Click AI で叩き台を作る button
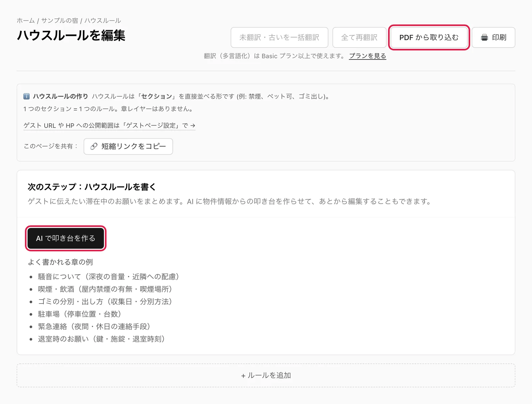The image size is (532, 404). [x=66, y=238]
